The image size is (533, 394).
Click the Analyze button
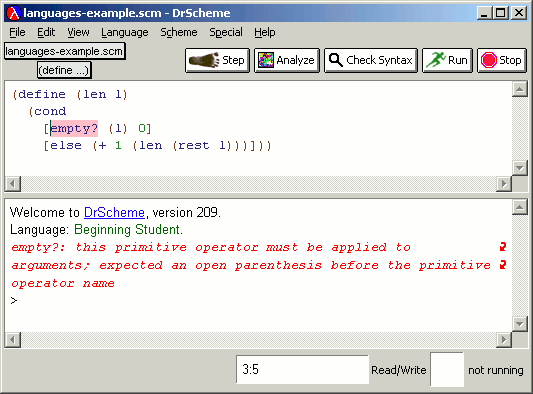(x=287, y=60)
